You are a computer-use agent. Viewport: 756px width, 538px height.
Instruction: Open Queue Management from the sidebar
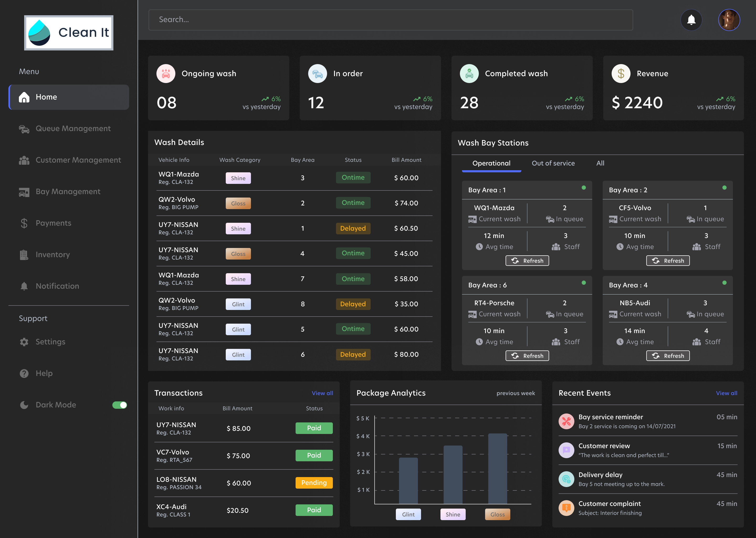click(x=73, y=128)
